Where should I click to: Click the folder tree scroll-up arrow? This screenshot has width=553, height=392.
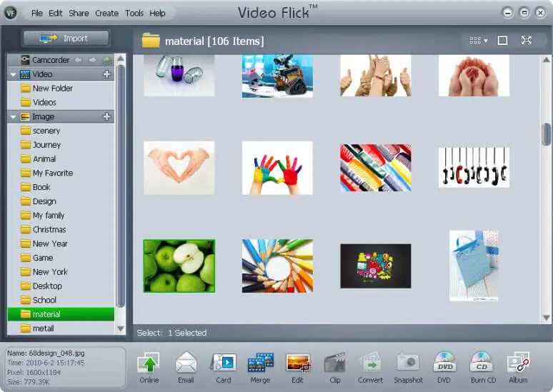click(x=121, y=58)
